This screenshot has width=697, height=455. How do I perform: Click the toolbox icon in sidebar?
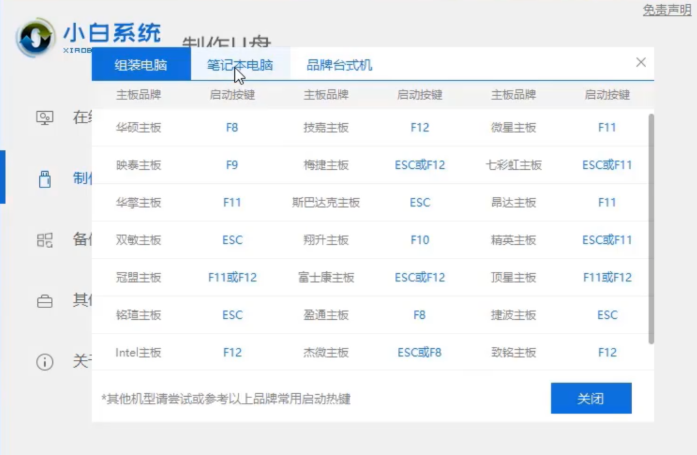click(x=44, y=301)
